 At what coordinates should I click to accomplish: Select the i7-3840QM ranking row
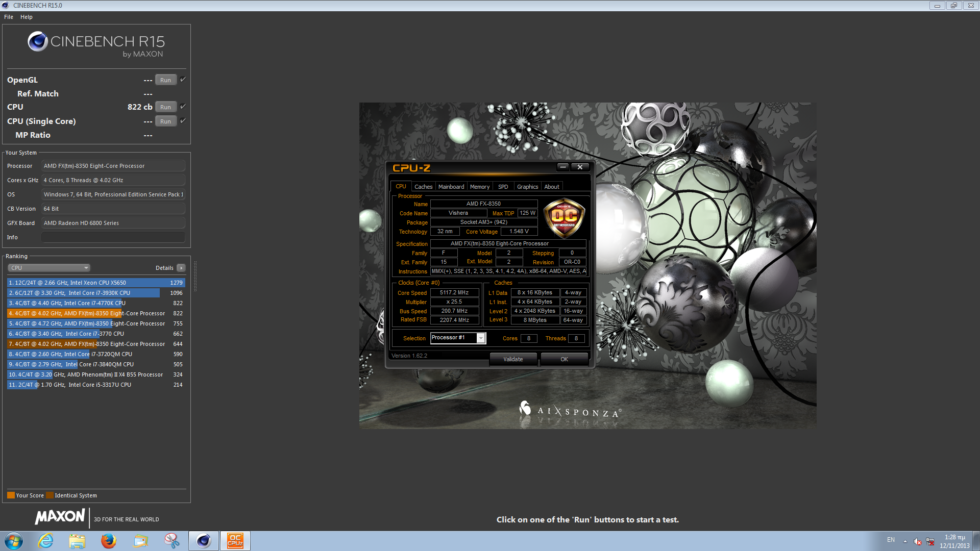[96, 364]
